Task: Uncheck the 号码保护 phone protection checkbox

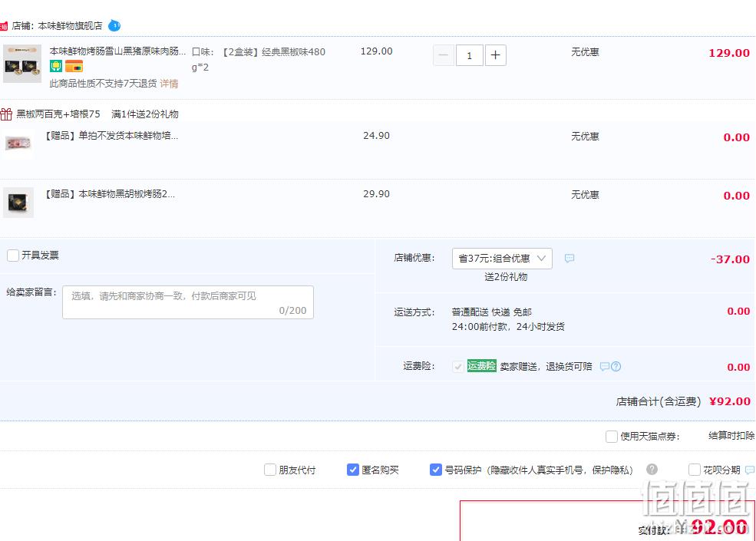Action: pyautogui.click(x=436, y=470)
